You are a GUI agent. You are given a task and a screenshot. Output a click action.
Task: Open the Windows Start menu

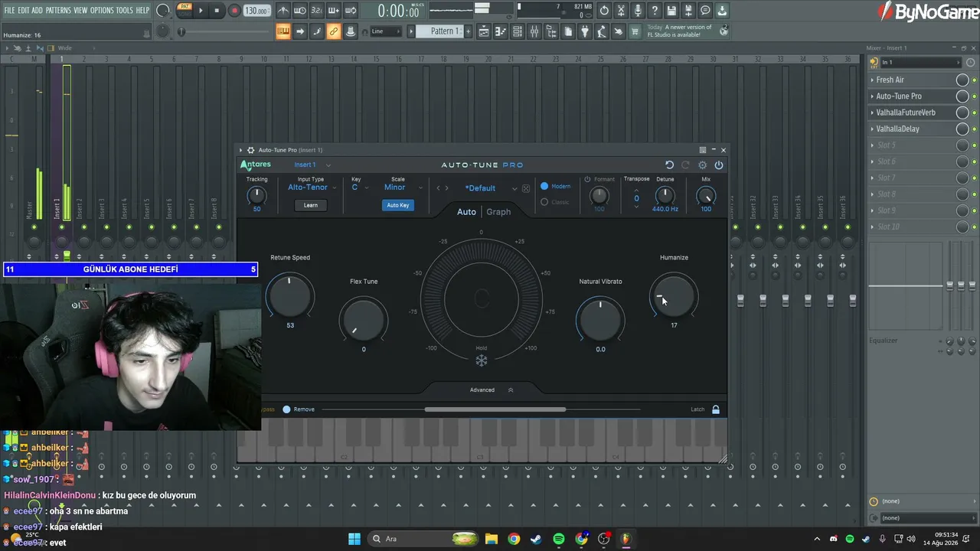coord(354,539)
